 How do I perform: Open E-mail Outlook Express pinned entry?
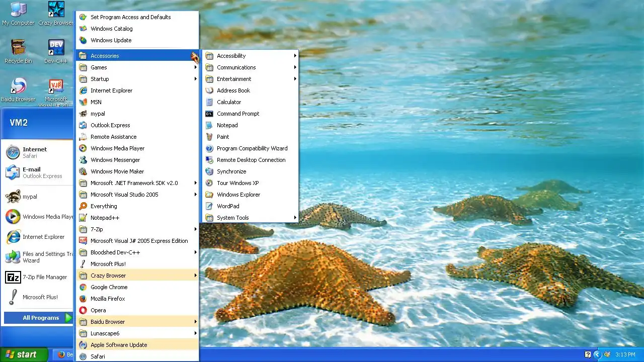(38, 172)
